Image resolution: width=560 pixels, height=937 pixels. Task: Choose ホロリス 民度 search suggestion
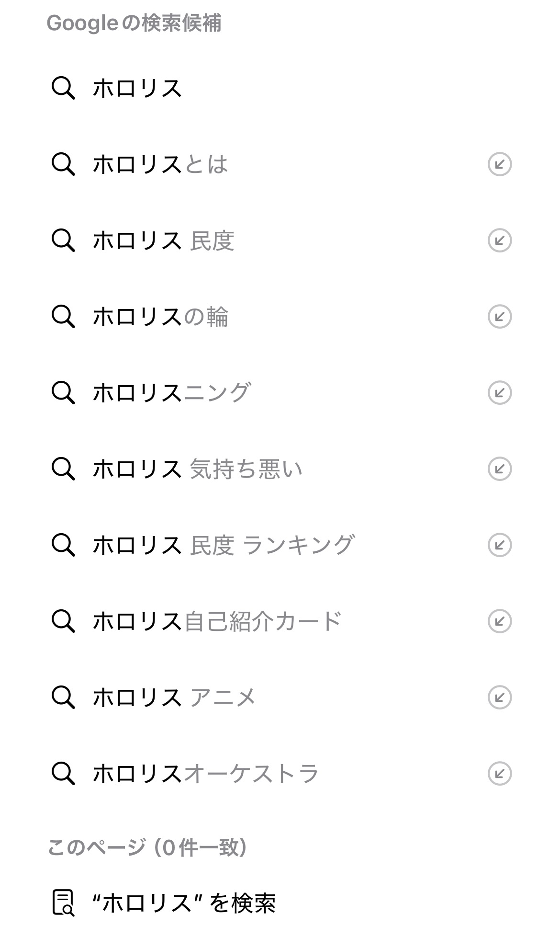click(163, 240)
